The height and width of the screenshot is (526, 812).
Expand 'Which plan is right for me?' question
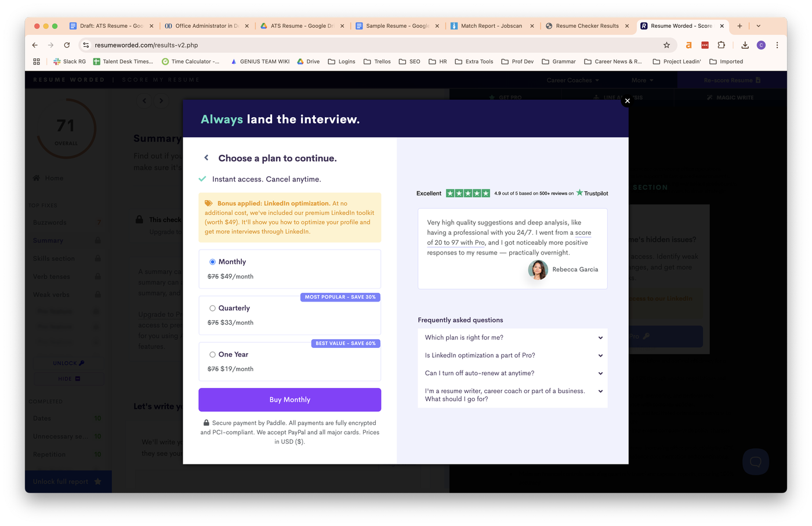click(513, 338)
